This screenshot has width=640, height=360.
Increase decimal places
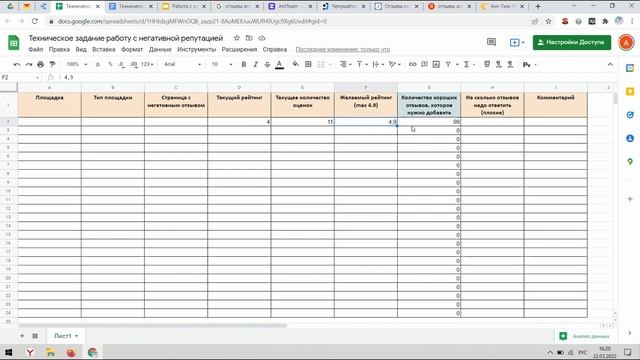click(133, 64)
